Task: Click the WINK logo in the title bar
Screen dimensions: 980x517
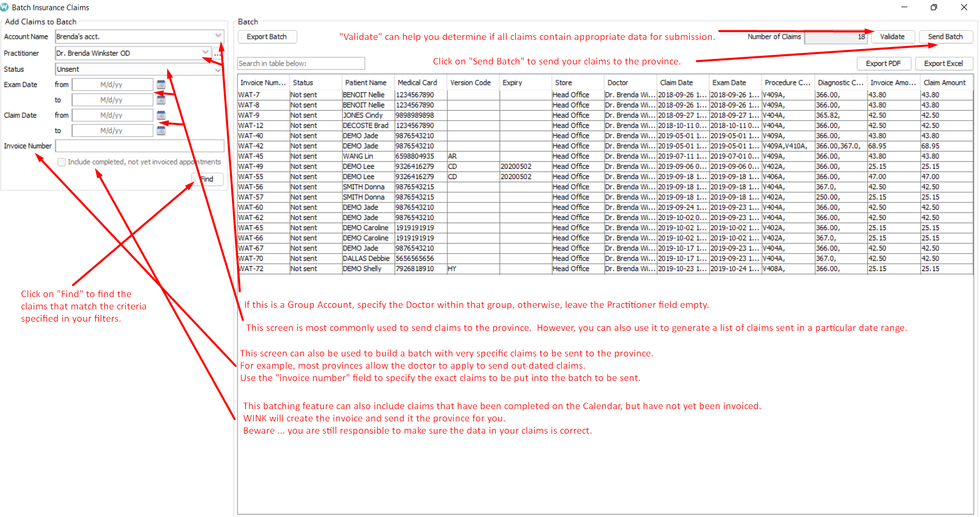Action: click(5, 7)
